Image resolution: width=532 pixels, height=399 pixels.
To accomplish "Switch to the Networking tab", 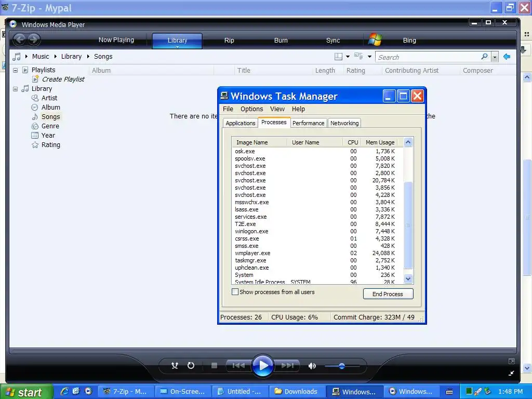I will click(344, 123).
